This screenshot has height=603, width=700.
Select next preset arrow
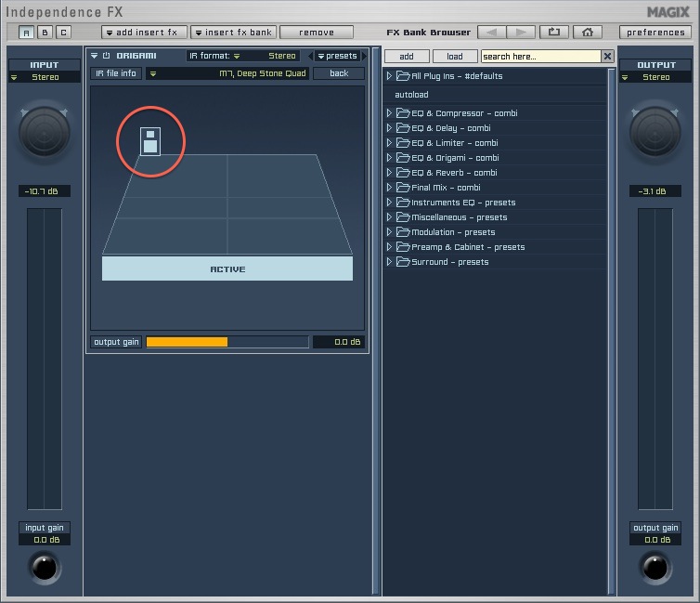click(x=364, y=56)
